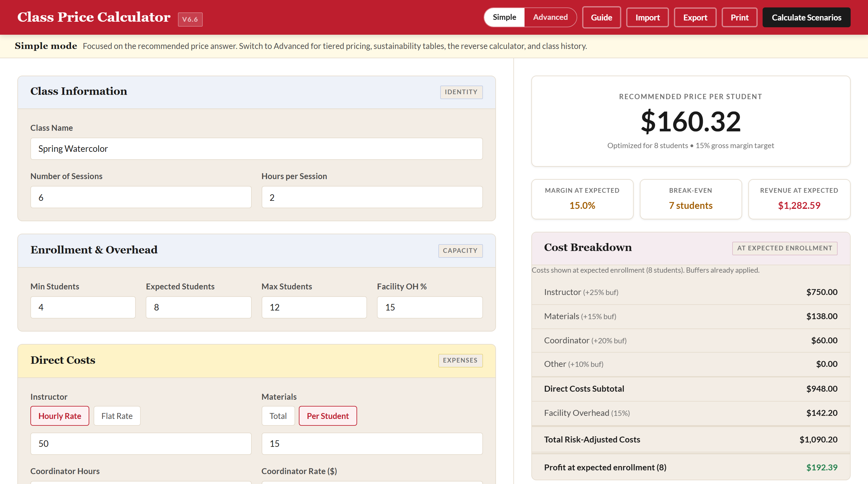Click the Coordinator Hours label
This screenshot has width=868, height=484.
[x=65, y=471]
